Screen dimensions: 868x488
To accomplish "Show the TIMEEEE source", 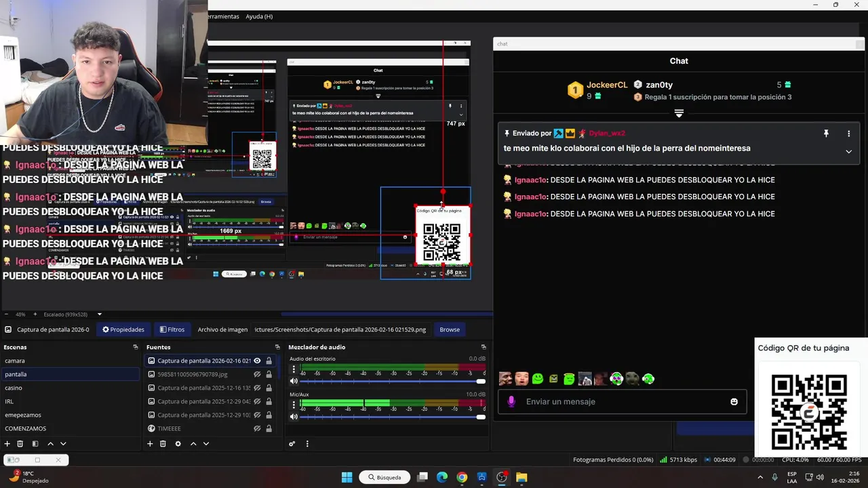I will [x=257, y=428].
